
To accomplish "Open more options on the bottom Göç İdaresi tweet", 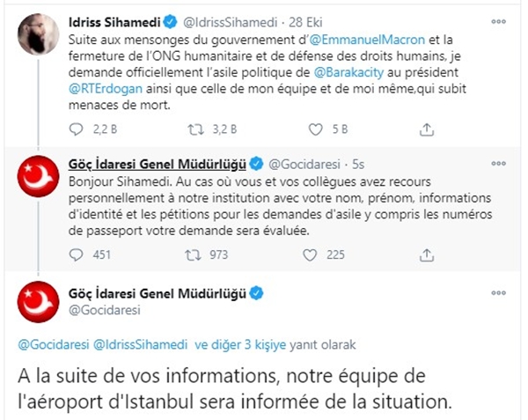I will (499, 292).
